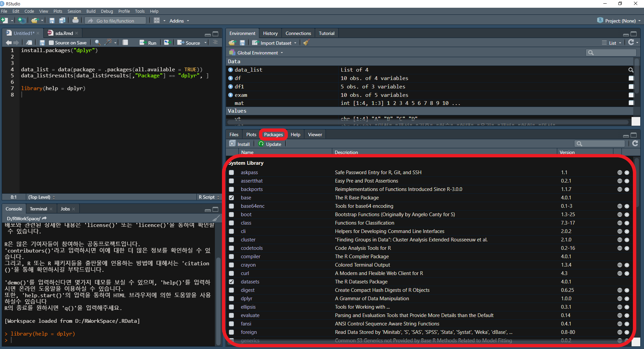Refresh the Packages list
This screenshot has height=349, width=644.
[x=635, y=144]
